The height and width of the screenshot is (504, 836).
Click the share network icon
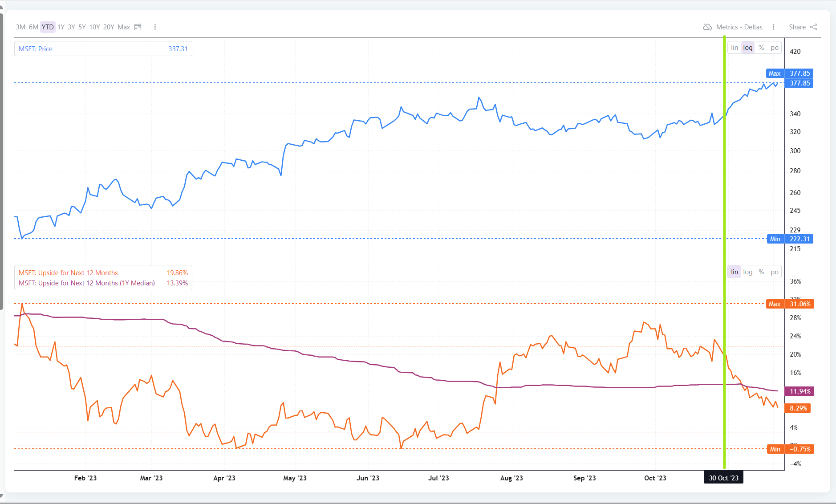coord(814,27)
